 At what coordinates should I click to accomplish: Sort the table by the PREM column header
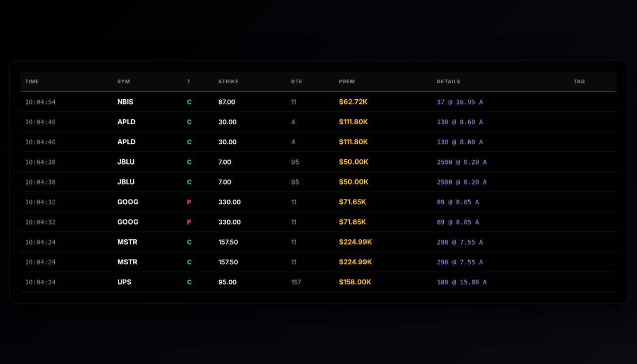click(x=347, y=82)
